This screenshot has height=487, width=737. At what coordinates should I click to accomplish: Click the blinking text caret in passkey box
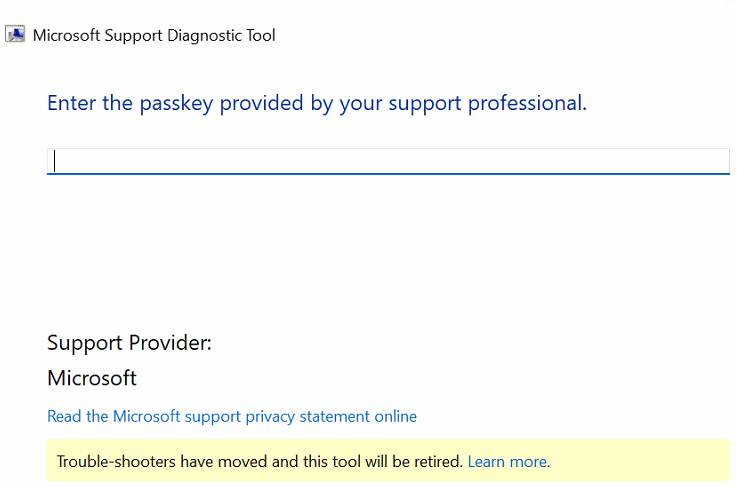point(55,161)
